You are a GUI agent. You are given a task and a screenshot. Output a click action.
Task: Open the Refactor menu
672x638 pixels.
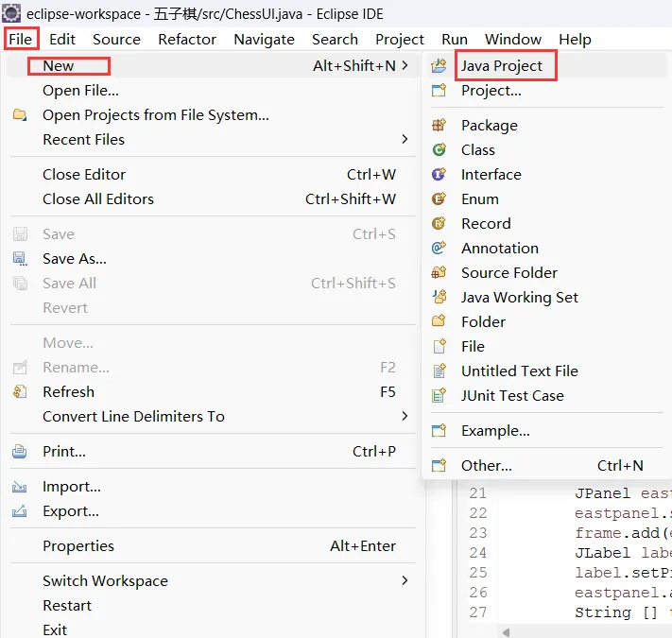click(187, 39)
